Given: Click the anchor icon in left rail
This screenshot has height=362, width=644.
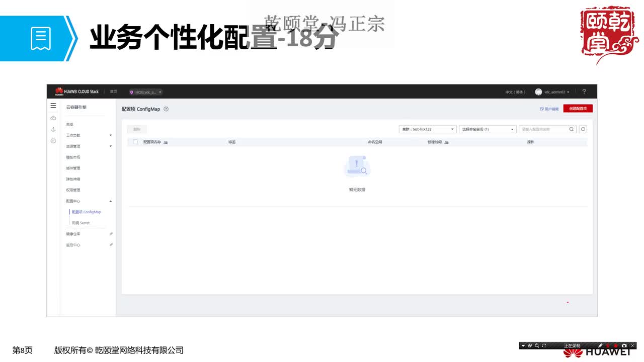Looking at the screenshot, I should pyautogui.click(x=53, y=130).
